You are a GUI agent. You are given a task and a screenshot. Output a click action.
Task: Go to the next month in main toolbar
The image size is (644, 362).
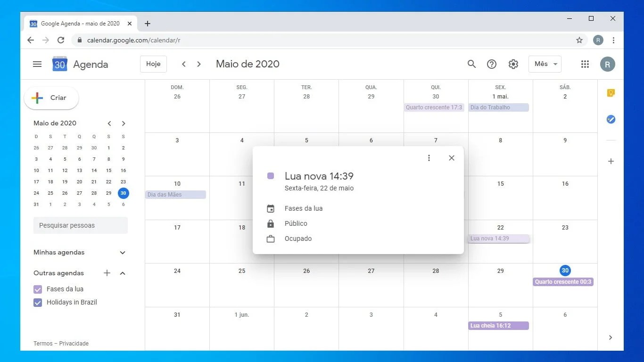click(x=199, y=64)
